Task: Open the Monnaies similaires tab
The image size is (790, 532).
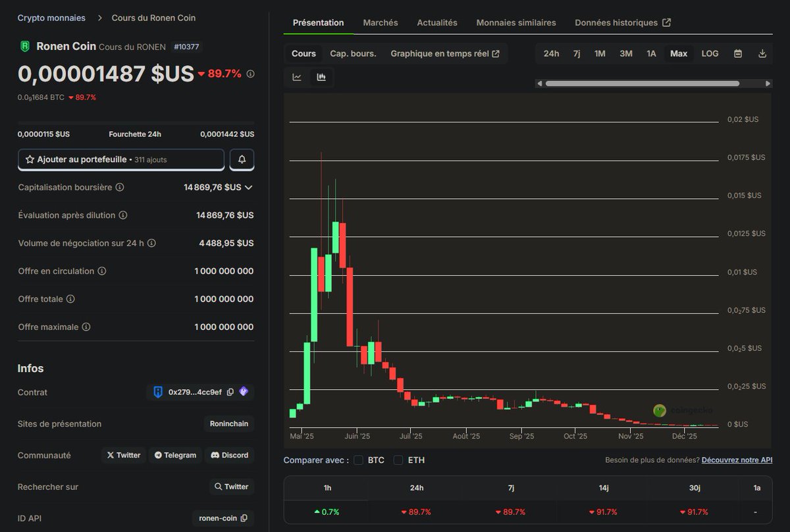Action: pyautogui.click(x=516, y=22)
